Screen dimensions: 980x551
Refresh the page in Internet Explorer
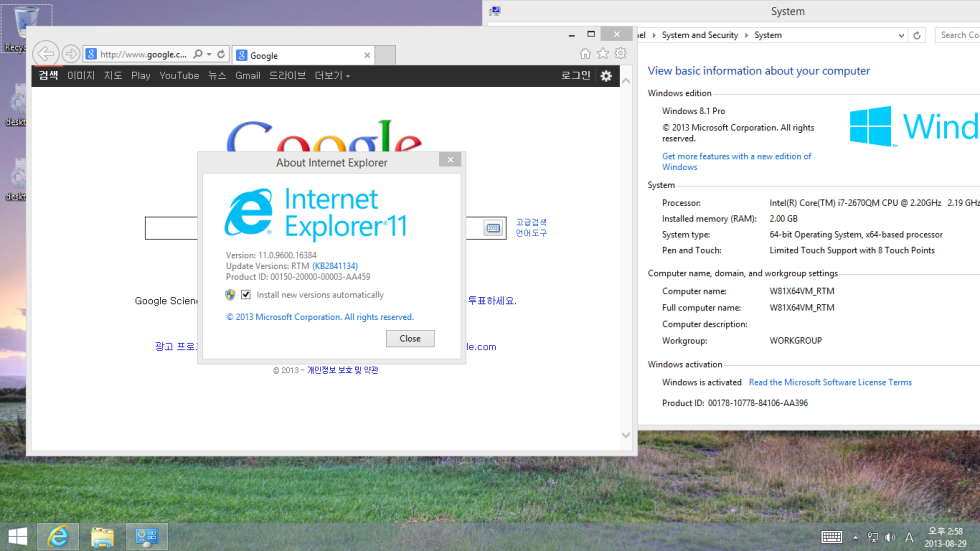pyautogui.click(x=221, y=54)
